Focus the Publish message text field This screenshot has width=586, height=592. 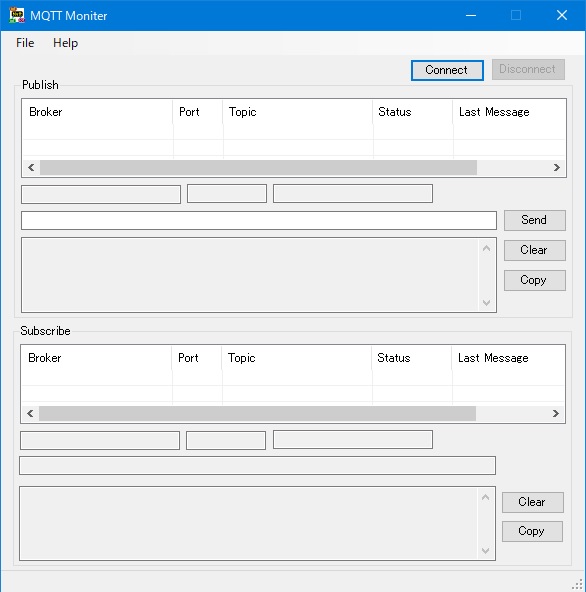(259, 220)
